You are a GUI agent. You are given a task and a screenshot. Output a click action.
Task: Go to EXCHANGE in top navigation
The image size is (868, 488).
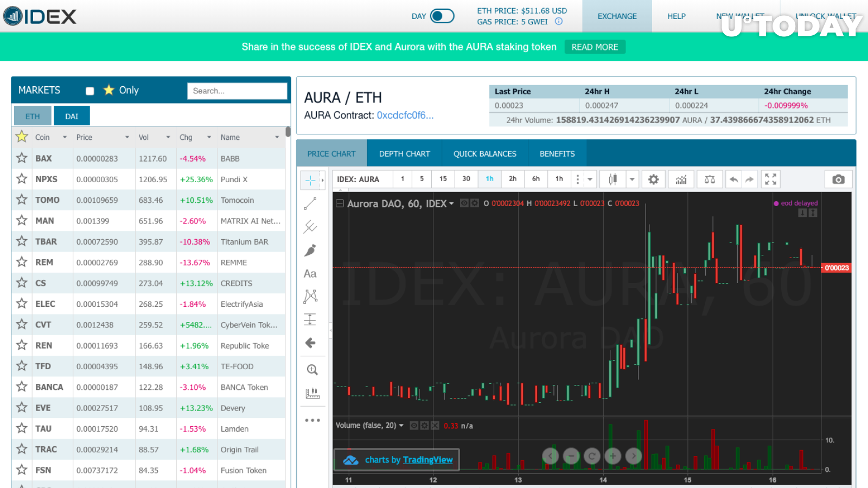(x=617, y=16)
